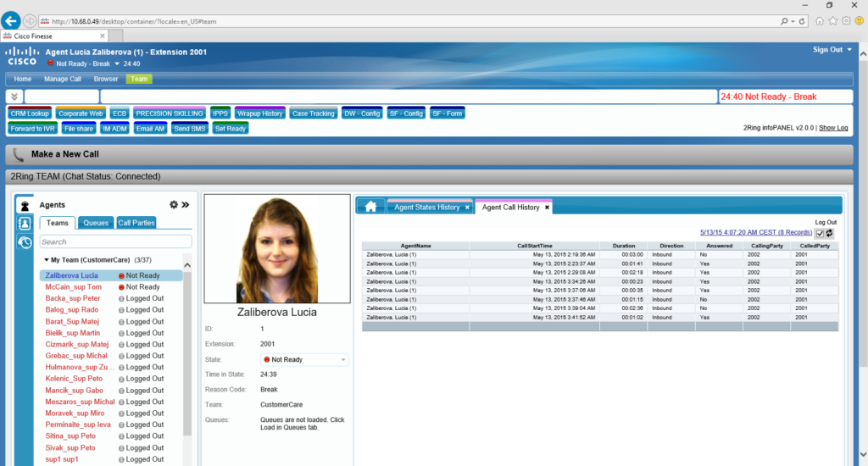Screen dimensions: 868x466
Task: Open the Show Log link
Action: tap(833, 128)
